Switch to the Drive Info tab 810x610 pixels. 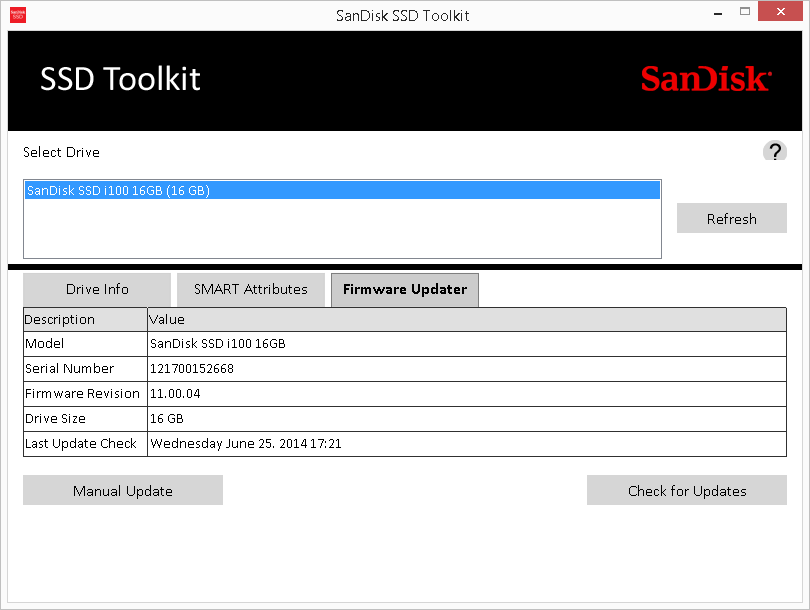(x=97, y=289)
